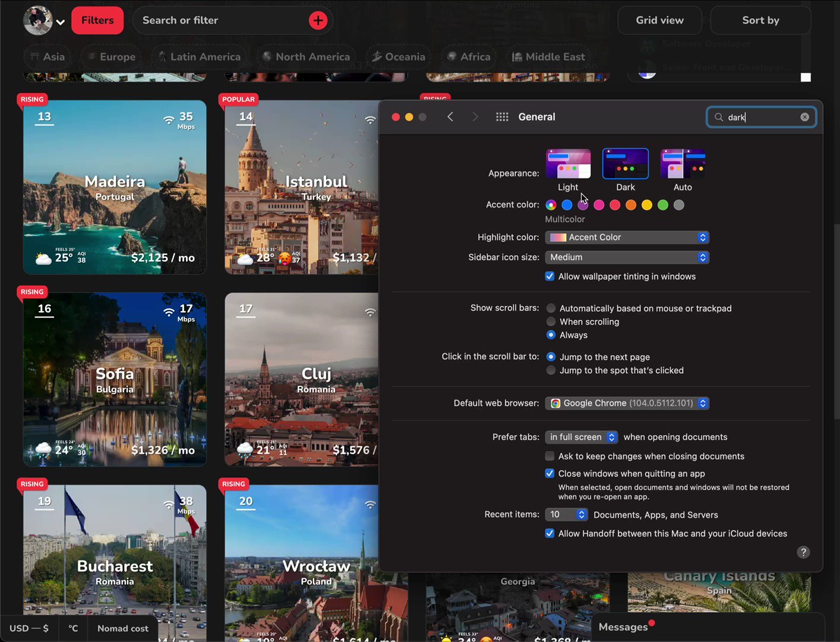This screenshot has width=840, height=642.
Task: Open help via the question mark icon
Action: (803, 552)
